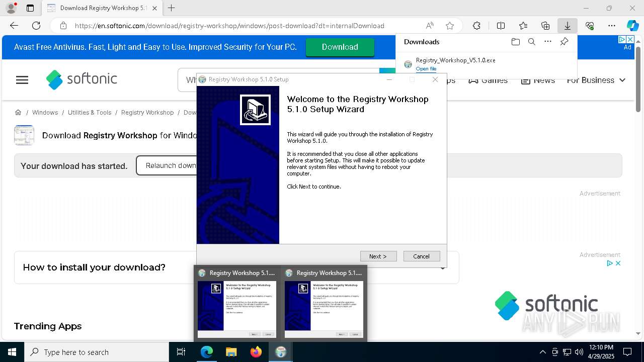
Task: Open the Games menu item
Action: (488, 80)
